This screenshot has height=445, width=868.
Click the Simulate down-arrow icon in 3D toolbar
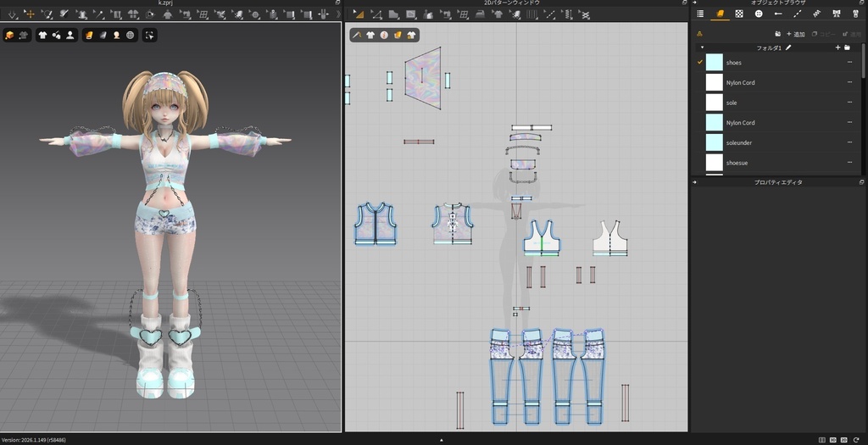(12, 14)
